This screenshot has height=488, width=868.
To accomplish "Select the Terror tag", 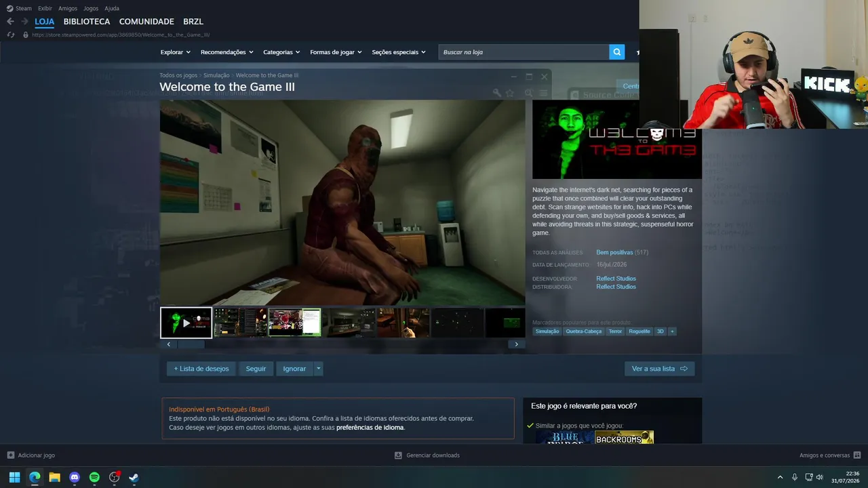I will click(615, 331).
